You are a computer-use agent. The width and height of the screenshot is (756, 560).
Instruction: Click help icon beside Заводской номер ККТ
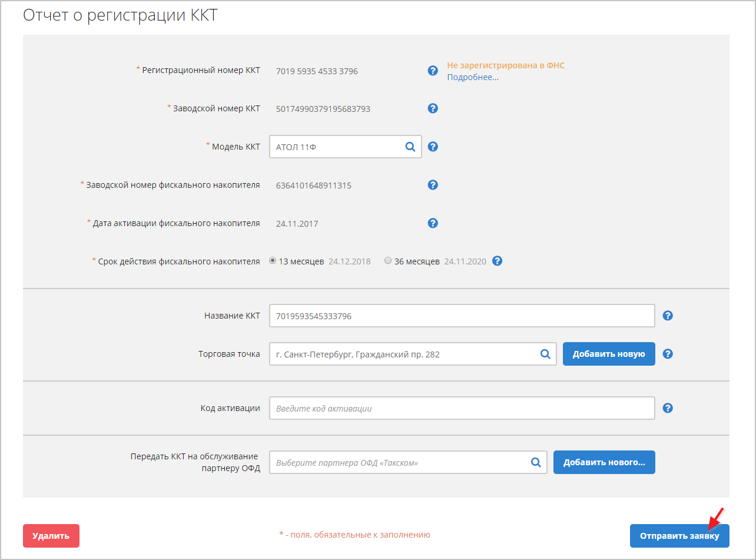point(433,108)
